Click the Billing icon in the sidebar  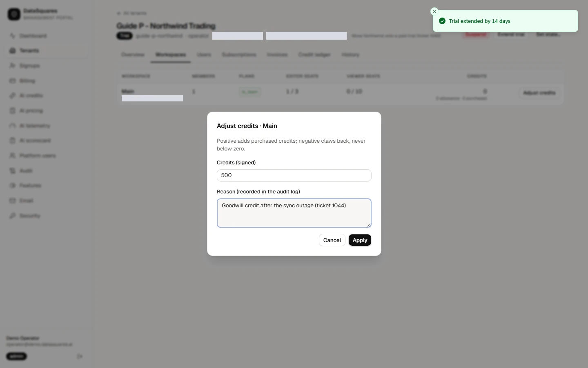(x=13, y=81)
